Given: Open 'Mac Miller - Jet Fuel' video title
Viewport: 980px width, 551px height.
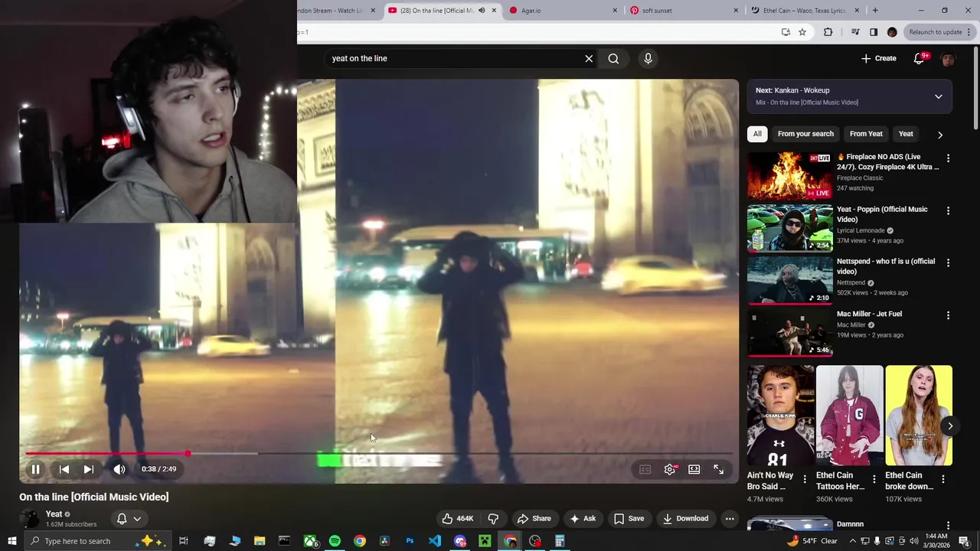Looking at the screenshot, I should coord(869,314).
